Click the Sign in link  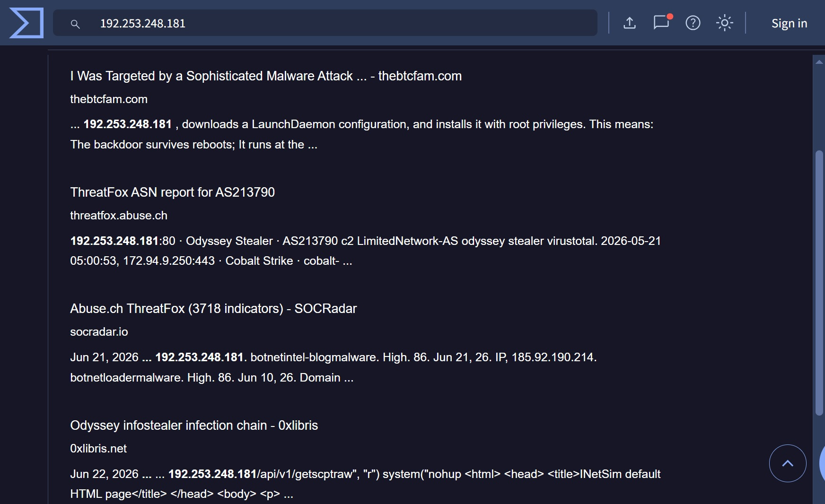tap(789, 23)
